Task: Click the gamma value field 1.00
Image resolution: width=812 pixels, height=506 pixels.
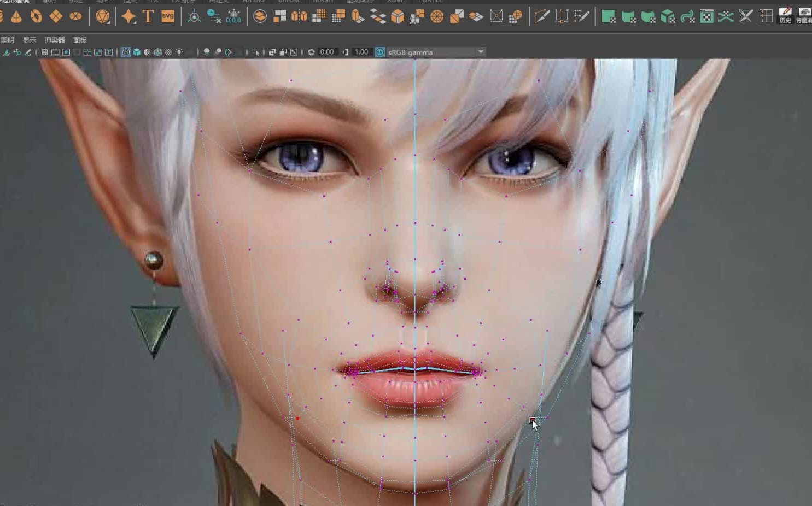Action: pos(361,52)
